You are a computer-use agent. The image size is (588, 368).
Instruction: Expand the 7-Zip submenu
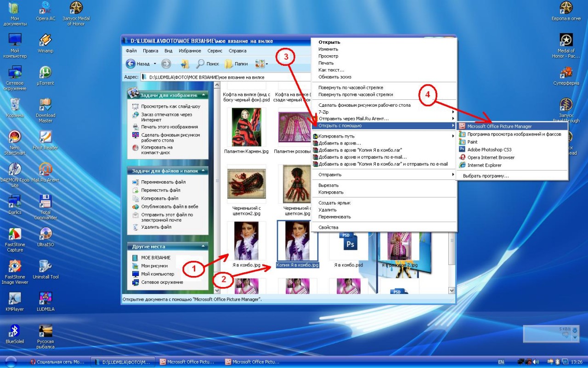click(x=384, y=112)
